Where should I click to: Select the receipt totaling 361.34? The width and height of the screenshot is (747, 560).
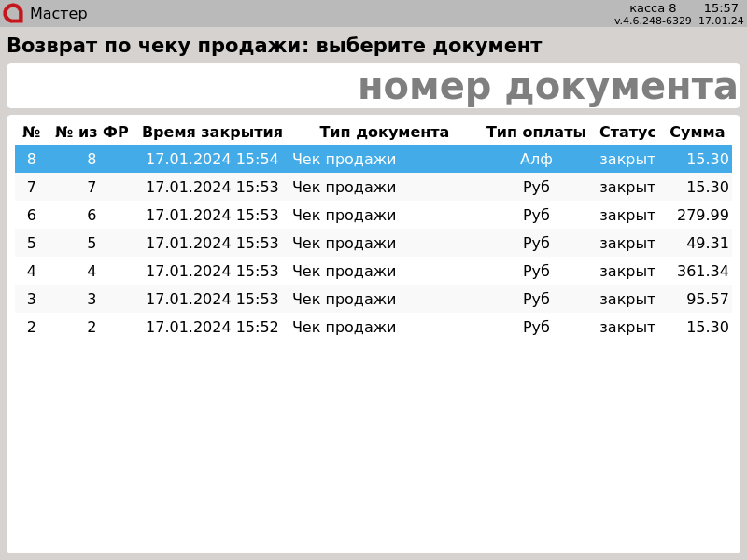pos(373,272)
